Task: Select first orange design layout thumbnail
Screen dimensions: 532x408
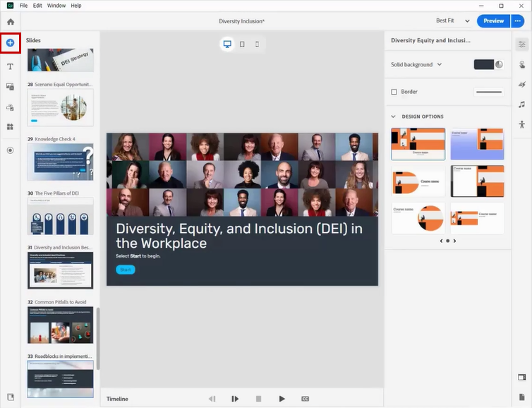Action: coord(418,144)
